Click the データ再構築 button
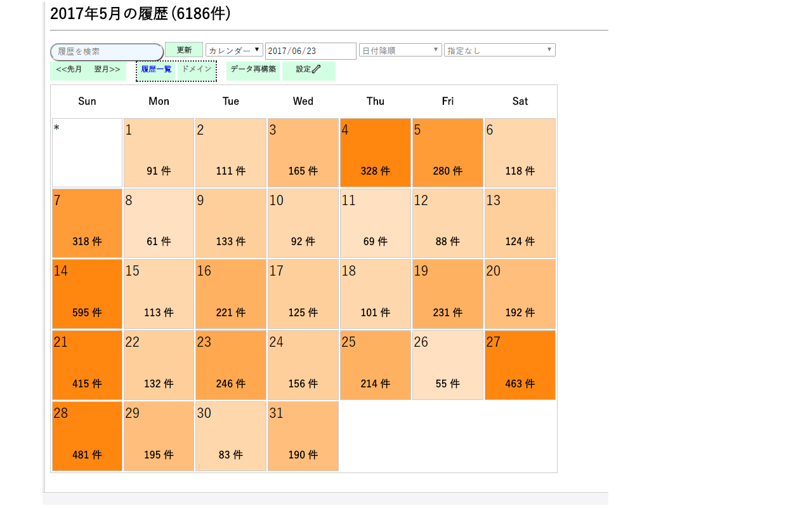Viewport: 812px width, 508px height. click(253, 70)
